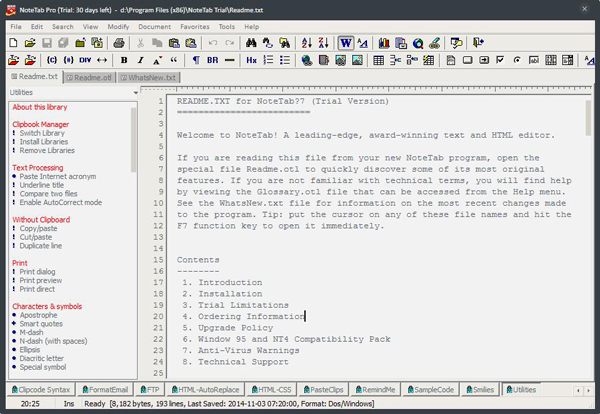Image resolution: width=600 pixels, height=414 pixels.
Task: Insert copyright {c} HTML entity
Action: pos(52,60)
